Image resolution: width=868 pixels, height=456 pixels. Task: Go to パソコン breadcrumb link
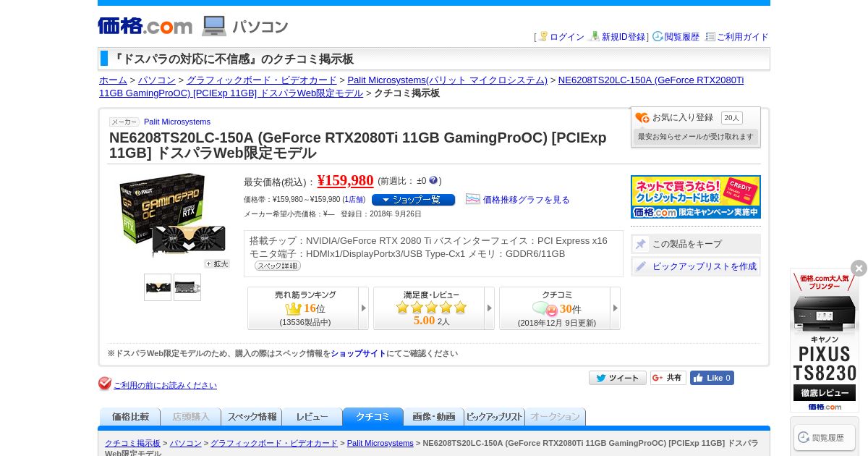[x=157, y=80]
